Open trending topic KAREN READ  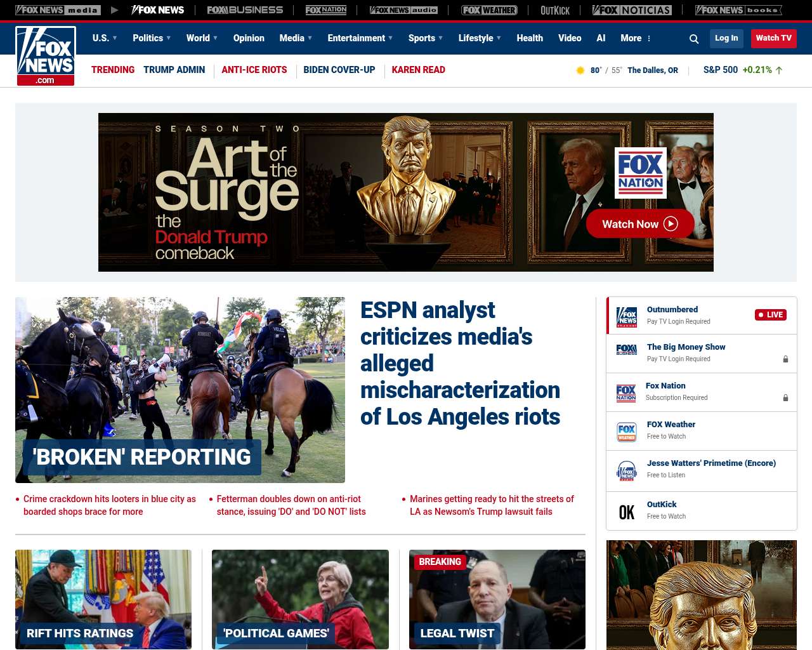[x=418, y=70]
